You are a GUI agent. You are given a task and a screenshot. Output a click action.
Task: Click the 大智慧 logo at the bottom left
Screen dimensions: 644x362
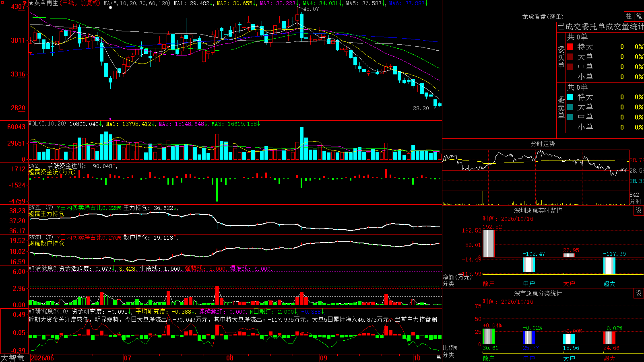(12, 358)
